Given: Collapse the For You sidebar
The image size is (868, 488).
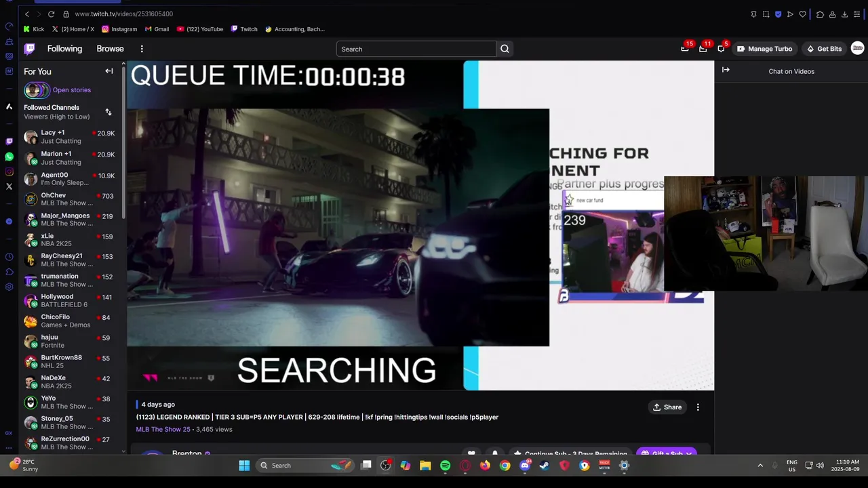Looking at the screenshot, I should point(108,71).
